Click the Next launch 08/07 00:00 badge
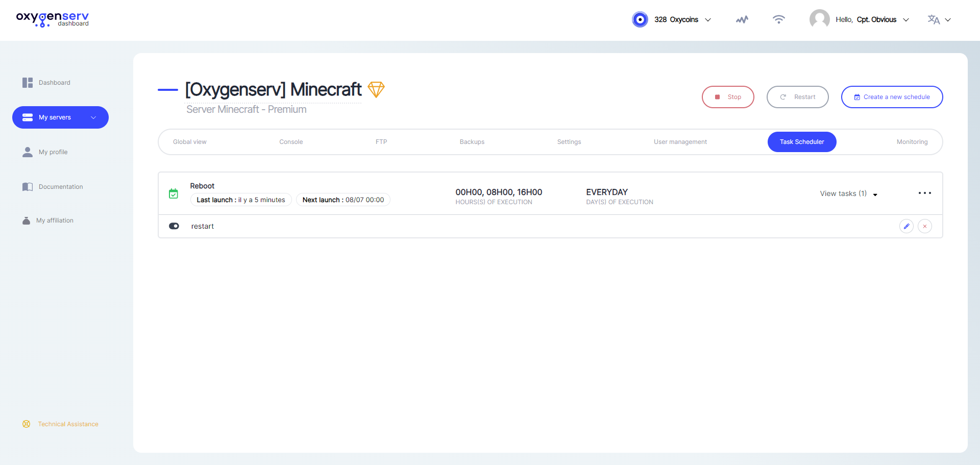The image size is (980, 465). tap(343, 200)
